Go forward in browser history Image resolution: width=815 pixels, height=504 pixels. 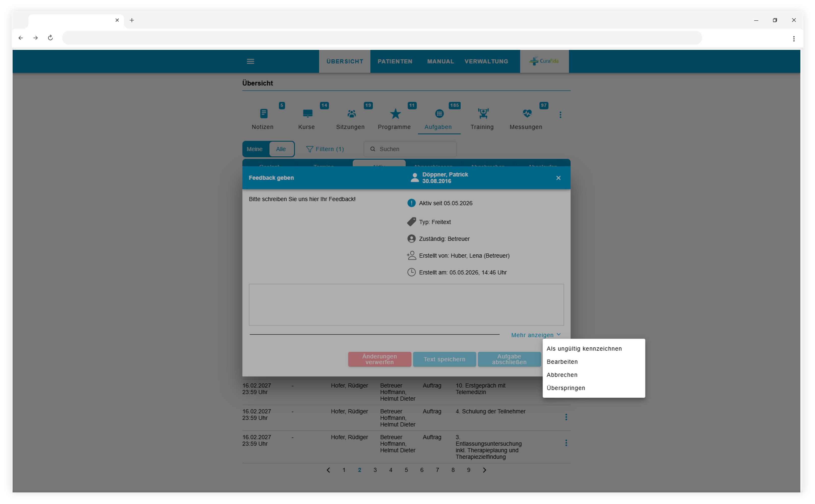35,38
